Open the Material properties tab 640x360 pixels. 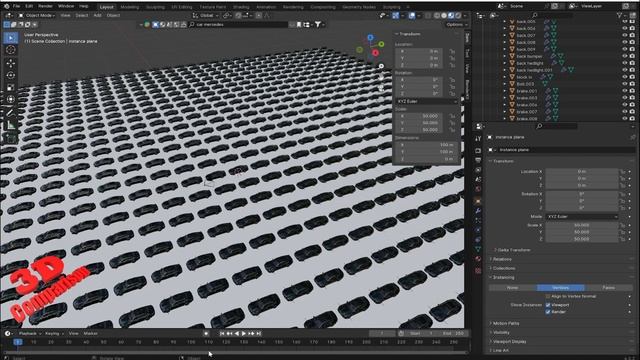click(478, 260)
